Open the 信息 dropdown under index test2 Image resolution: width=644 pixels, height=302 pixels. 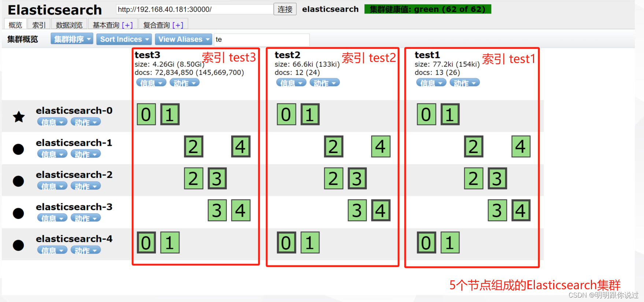pyautogui.click(x=291, y=83)
